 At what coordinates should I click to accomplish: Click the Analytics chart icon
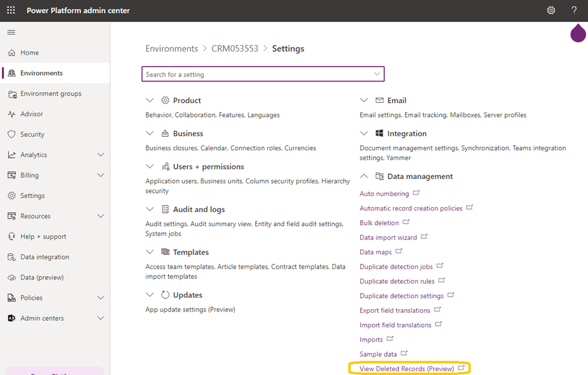tap(12, 155)
